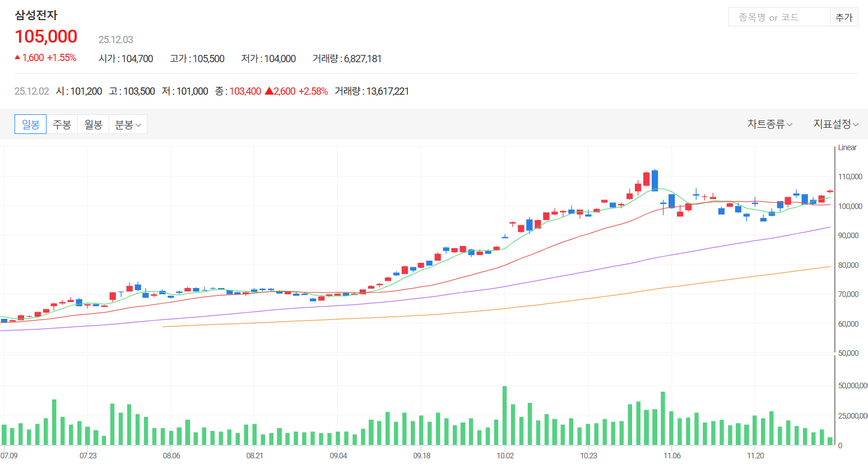The height and width of the screenshot is (469, 868).
Task: Click the previous close 103,400
Action: [x=245, y=91]
